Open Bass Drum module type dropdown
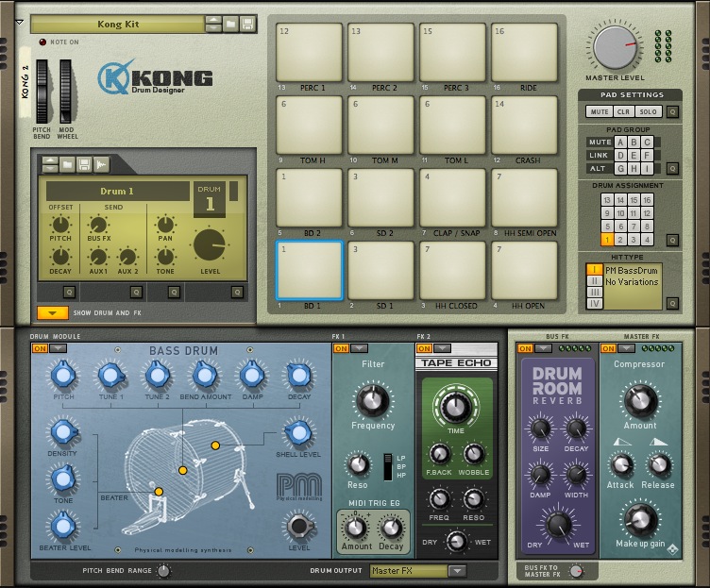 pos(58,348)
